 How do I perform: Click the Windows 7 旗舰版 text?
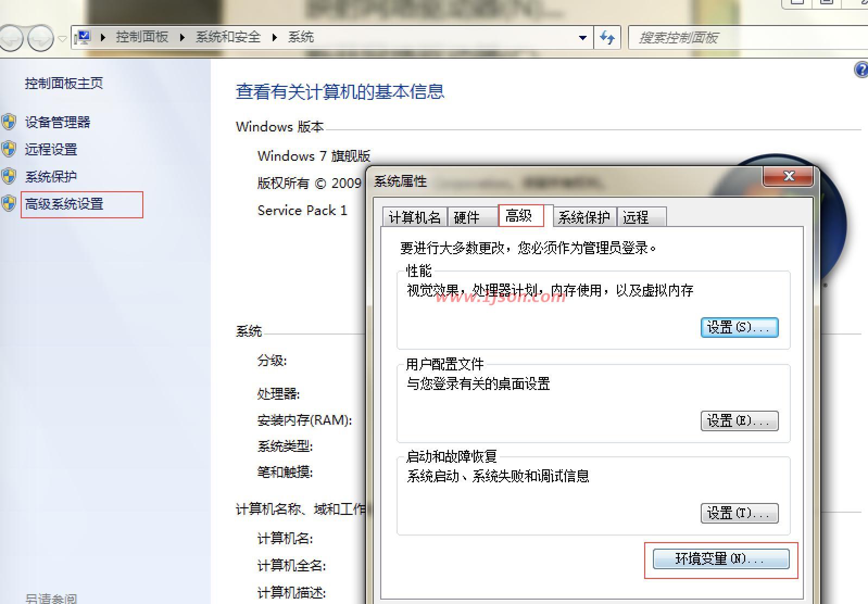point(314,156)
